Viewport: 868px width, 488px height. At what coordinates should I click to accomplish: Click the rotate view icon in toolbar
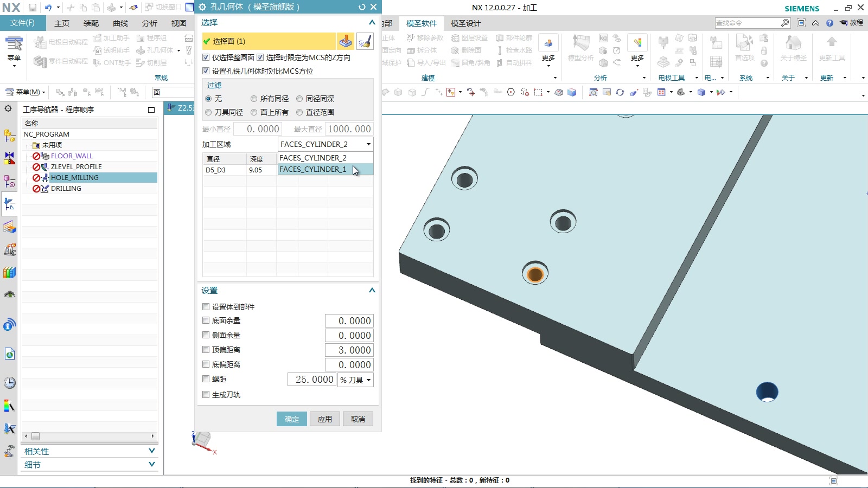620,92
